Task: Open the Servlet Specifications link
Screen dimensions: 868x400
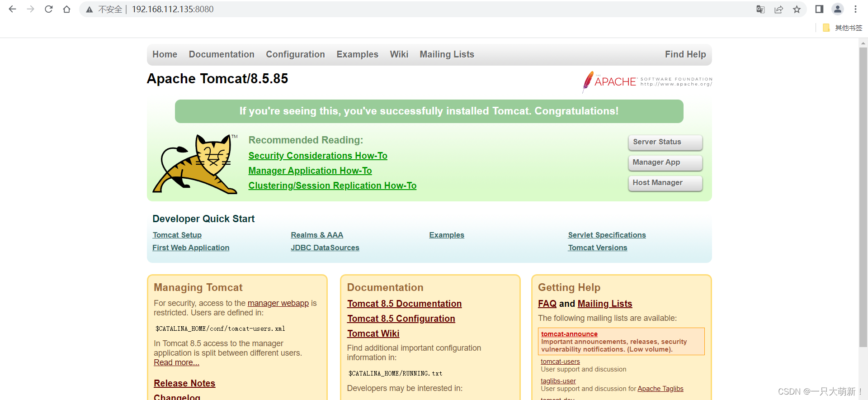Action: 607,235
